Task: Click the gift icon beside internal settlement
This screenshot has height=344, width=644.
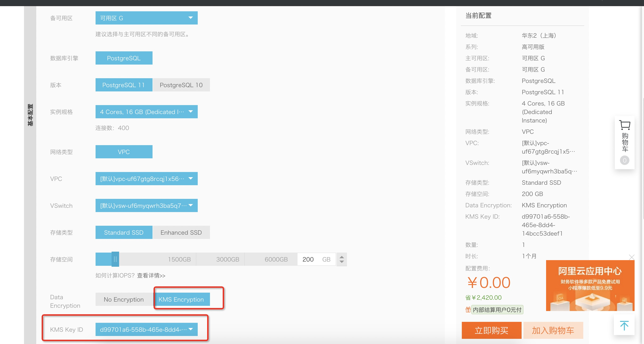Action: tap(468, 310)
